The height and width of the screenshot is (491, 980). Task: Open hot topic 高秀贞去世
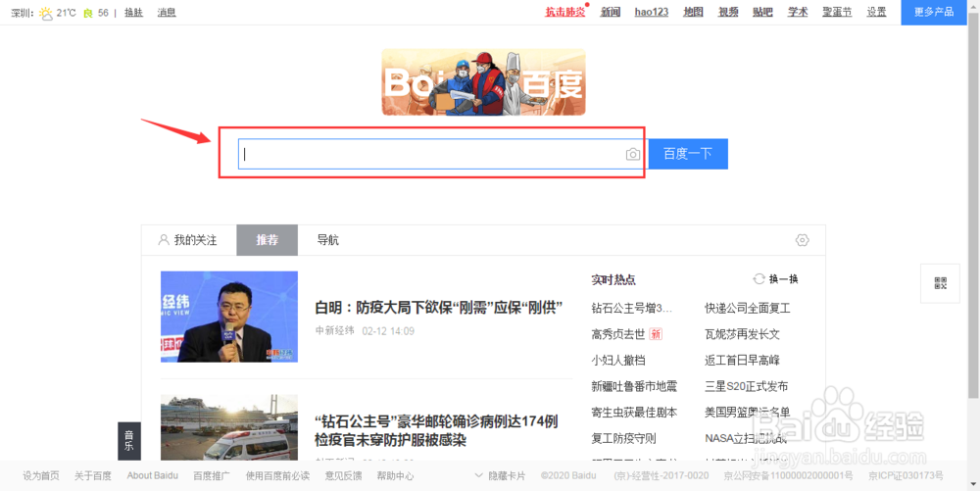(x=618, y=334)
